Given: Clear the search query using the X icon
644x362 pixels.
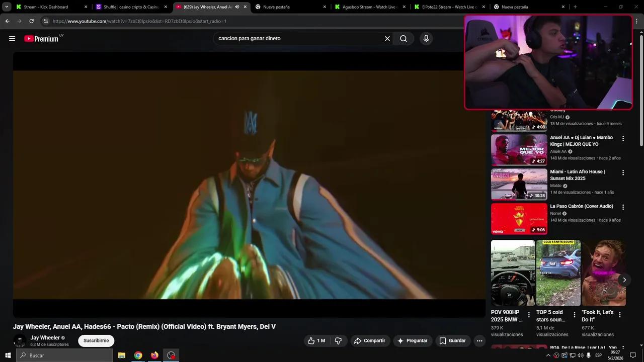Looking at the screenshot, I should click(x=387, y=38).
